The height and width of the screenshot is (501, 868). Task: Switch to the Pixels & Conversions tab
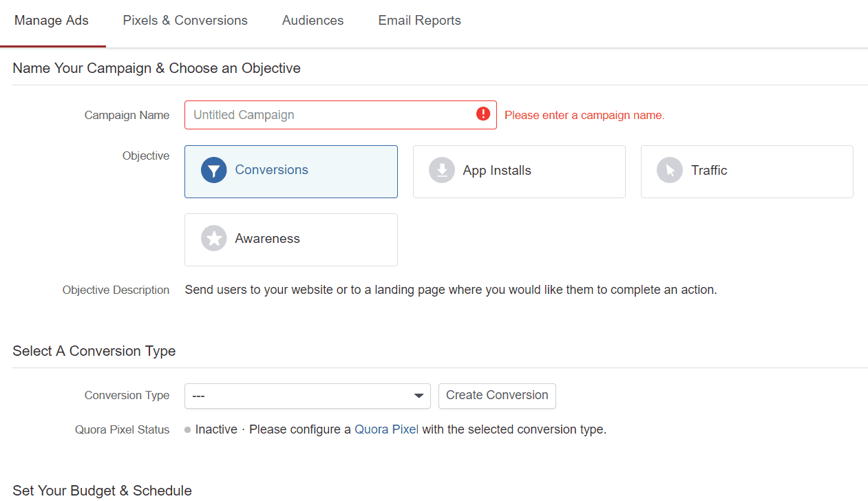coord(184,20)
